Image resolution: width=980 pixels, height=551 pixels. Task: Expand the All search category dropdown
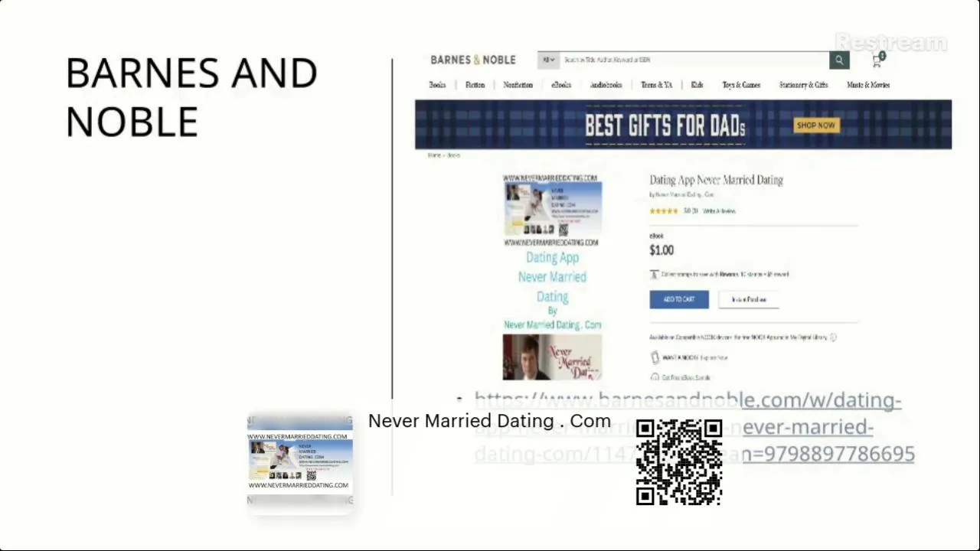(x=548, y=60)
